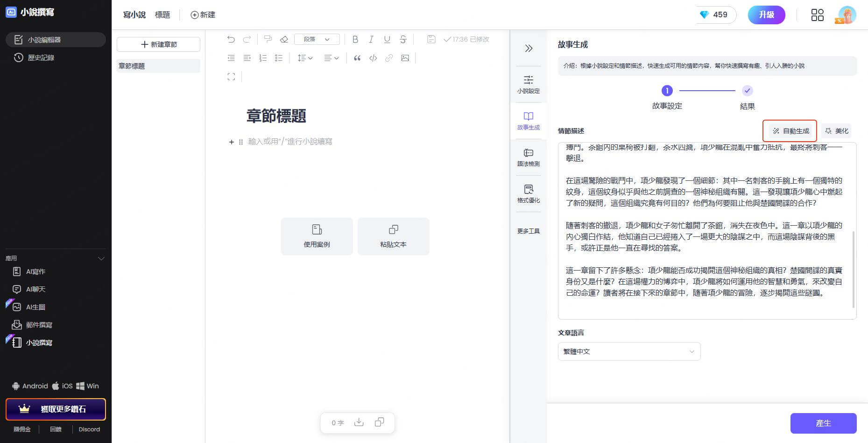Screen dimensions: 868x443
Task: Click the plot description scrollbar
Action: point(854,269)
